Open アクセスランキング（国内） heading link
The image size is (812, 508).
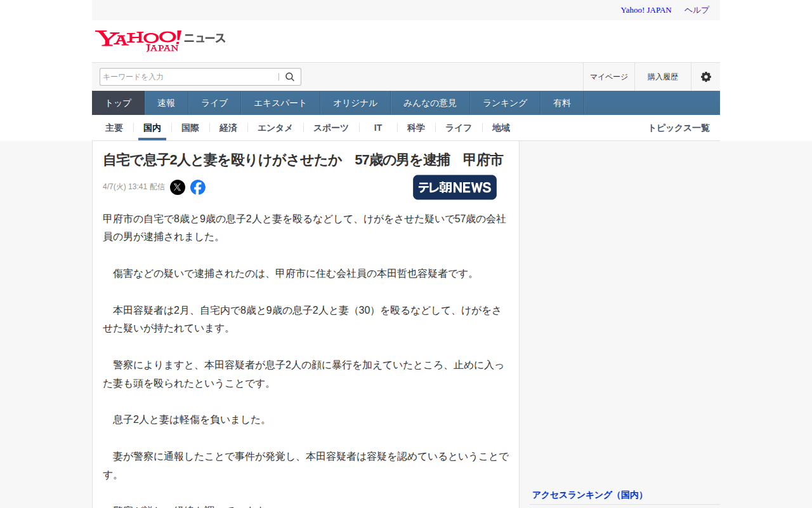click(x=588, y=495)
